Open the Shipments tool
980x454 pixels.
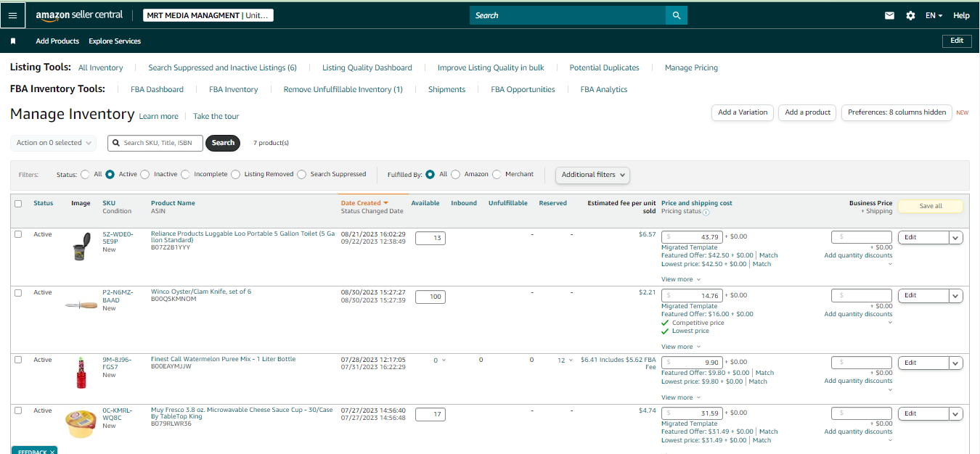click(446, 89)
